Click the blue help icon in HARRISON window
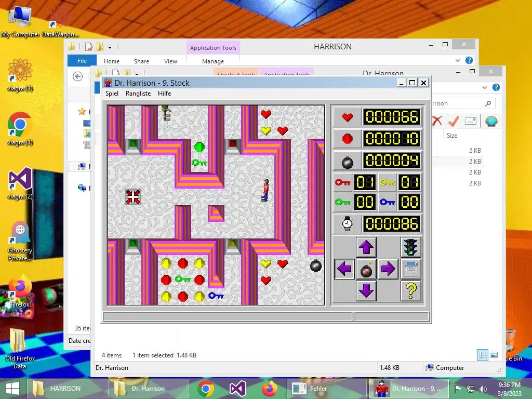 (469, 60)
